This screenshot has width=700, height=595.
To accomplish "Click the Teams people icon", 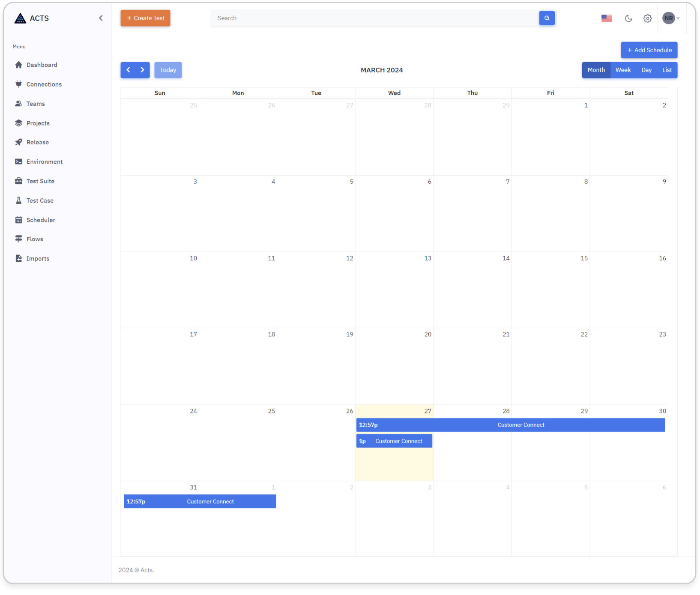I will 18,104.
